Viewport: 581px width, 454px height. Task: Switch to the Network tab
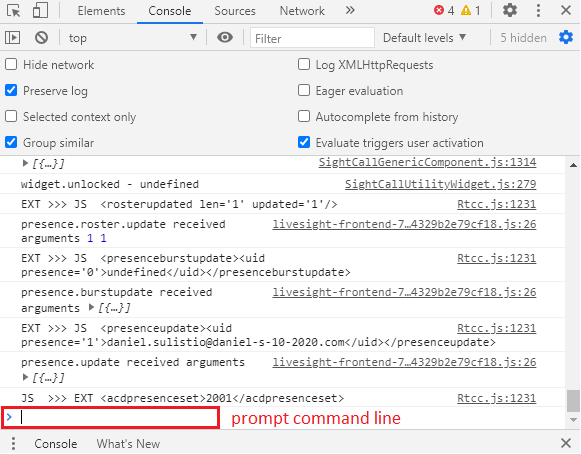(302, 11)
